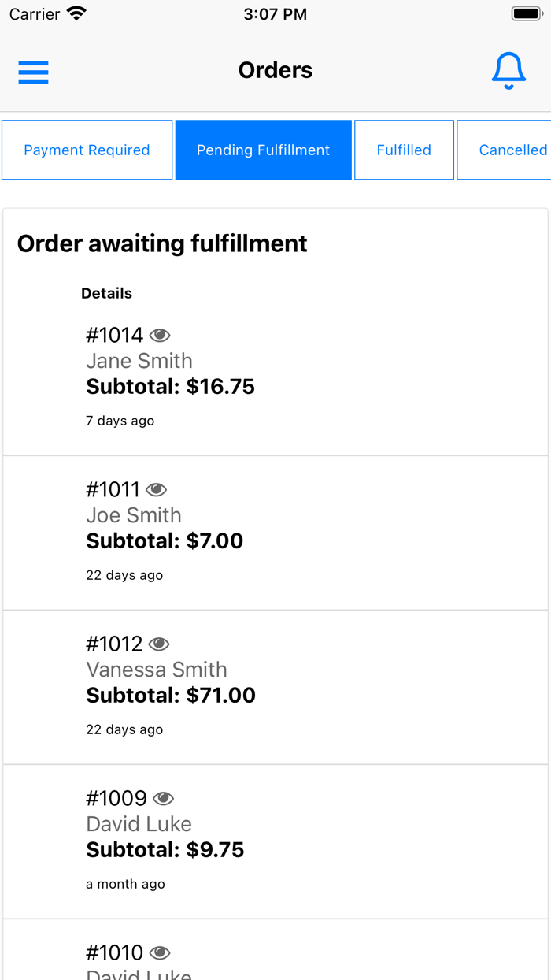Tap eye icon next to order #1014
The height and width of the screenshot is (980, 551).
tap(160, 336)
